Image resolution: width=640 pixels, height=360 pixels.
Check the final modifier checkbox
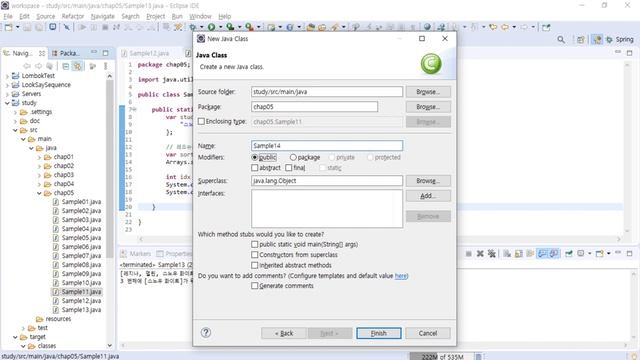click(289, 168)
